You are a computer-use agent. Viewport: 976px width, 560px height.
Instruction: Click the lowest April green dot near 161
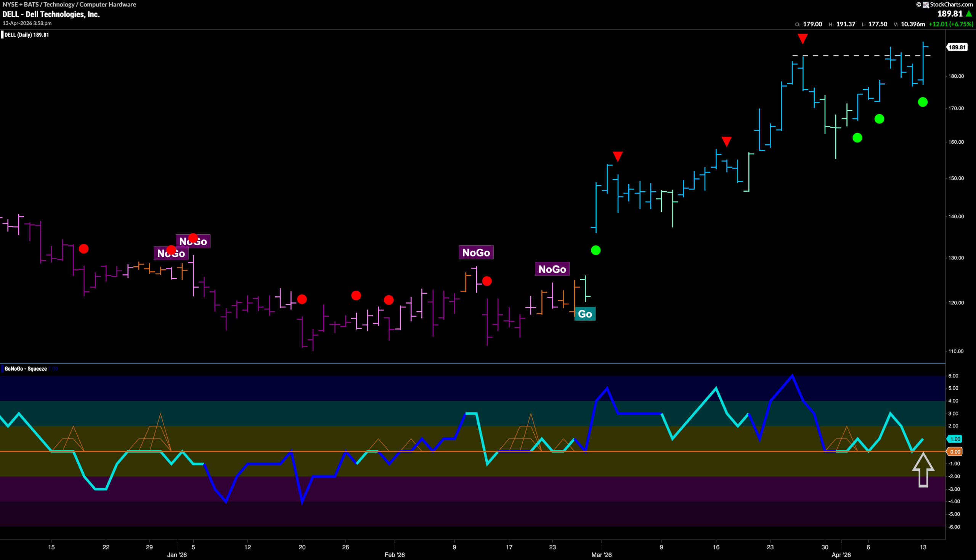coord(857,138)
